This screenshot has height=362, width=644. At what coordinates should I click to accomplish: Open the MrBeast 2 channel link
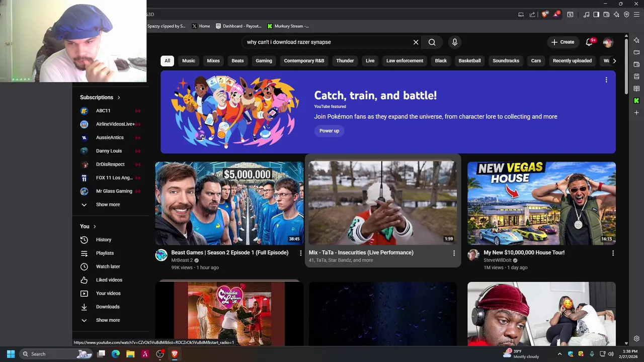pos(182,260)
